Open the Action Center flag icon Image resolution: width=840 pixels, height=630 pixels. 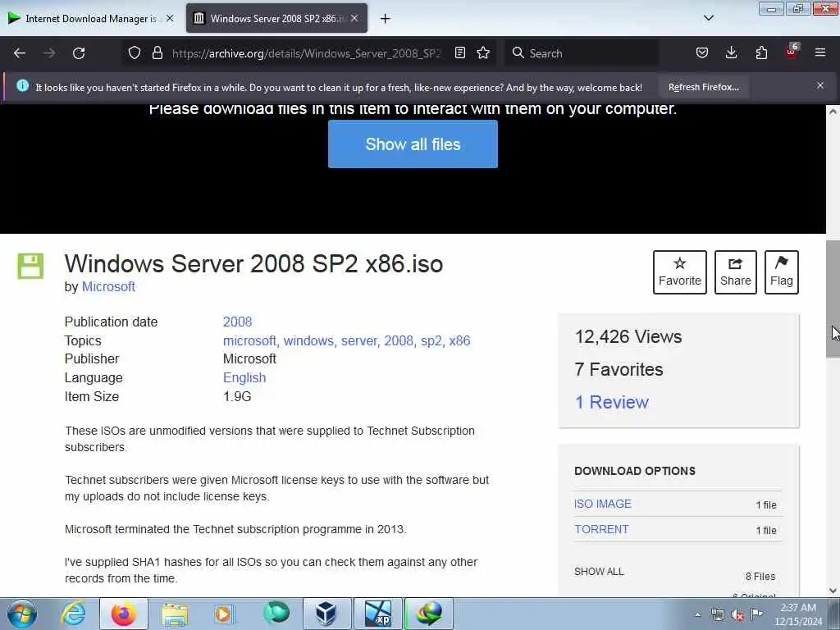[x=756, y=614]
